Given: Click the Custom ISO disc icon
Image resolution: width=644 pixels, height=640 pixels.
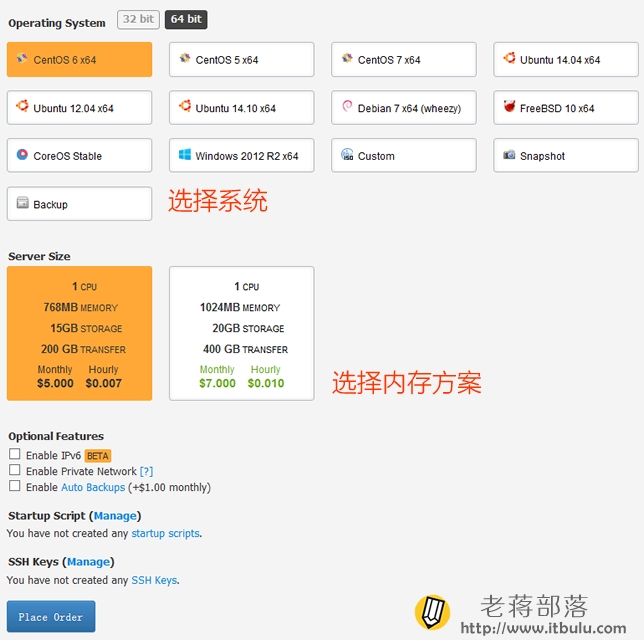Looking at the screenshot, I should click(x=347, y=154).
